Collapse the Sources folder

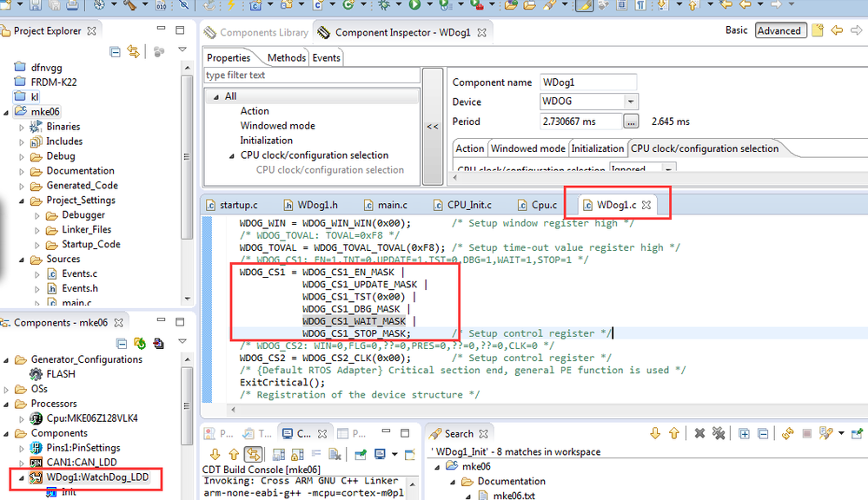click(22, 260)
